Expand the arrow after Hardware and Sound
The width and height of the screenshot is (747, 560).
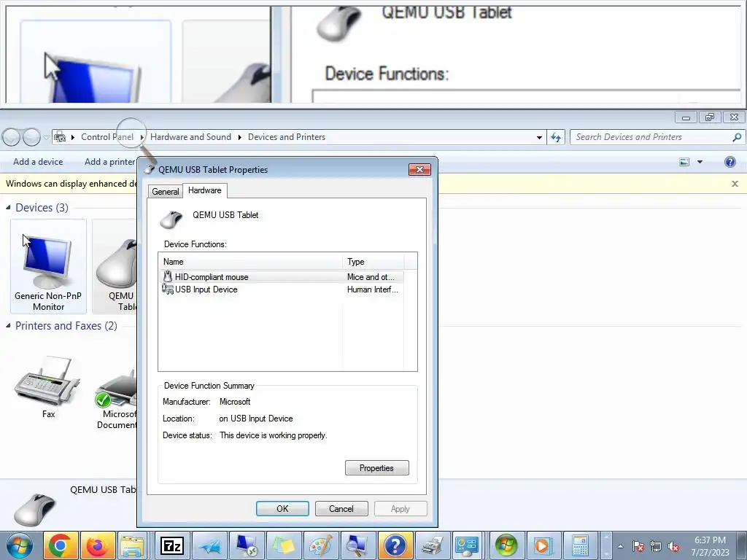pyautogui.click(x=239, y=137)
